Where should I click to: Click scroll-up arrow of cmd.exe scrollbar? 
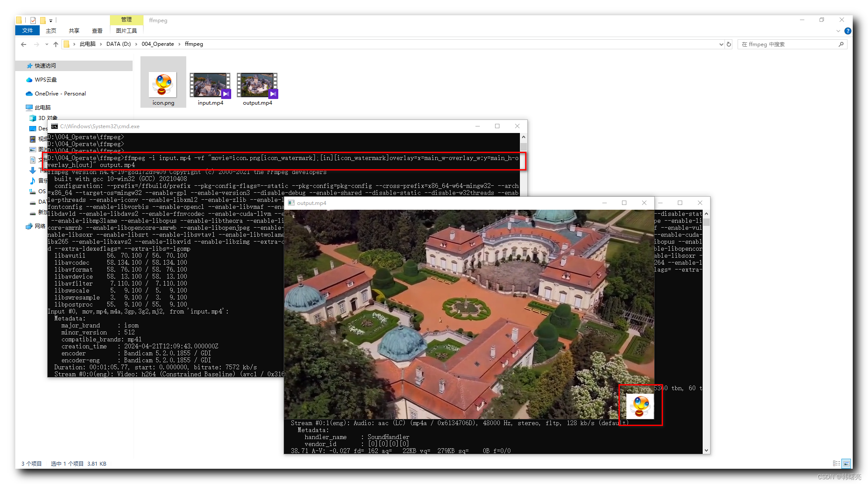coord(523,137)
